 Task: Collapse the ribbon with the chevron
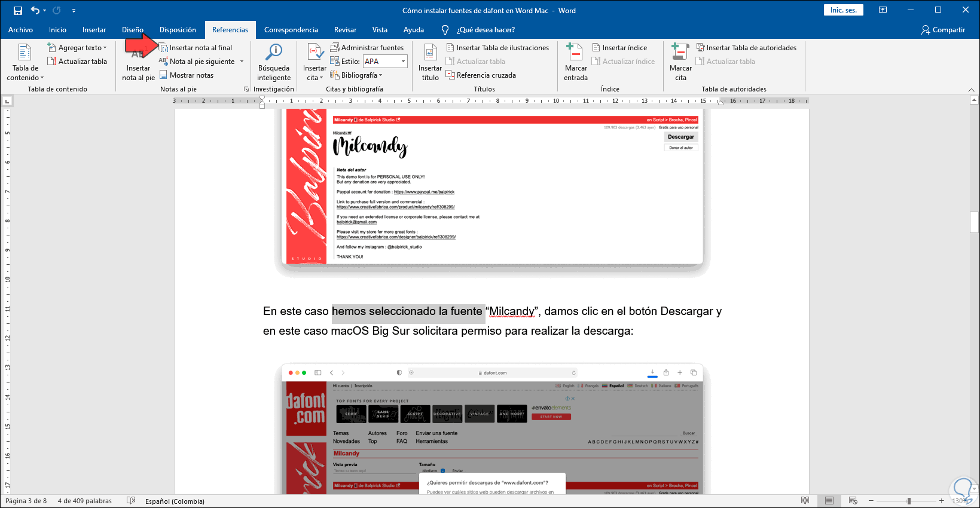(x=971, y=90)
